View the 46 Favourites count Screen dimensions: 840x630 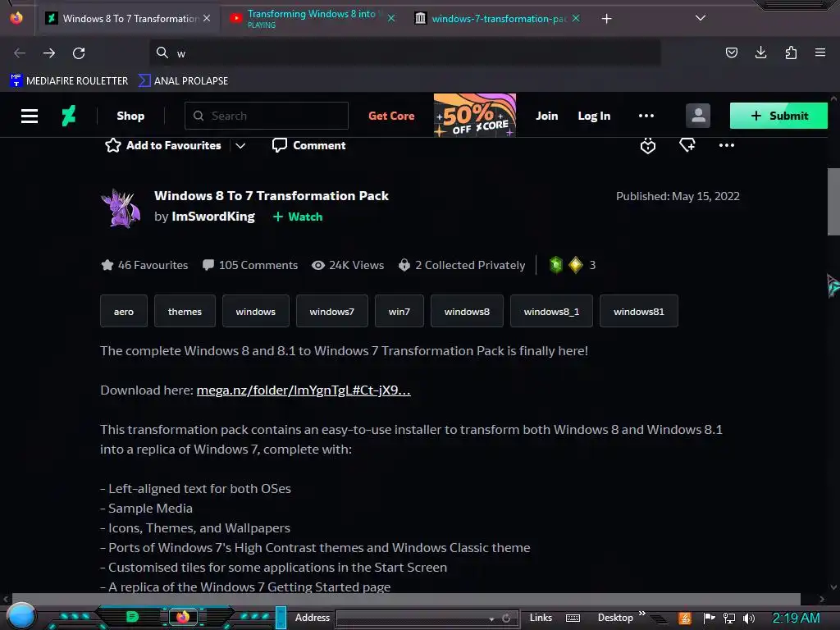(144, 265)
